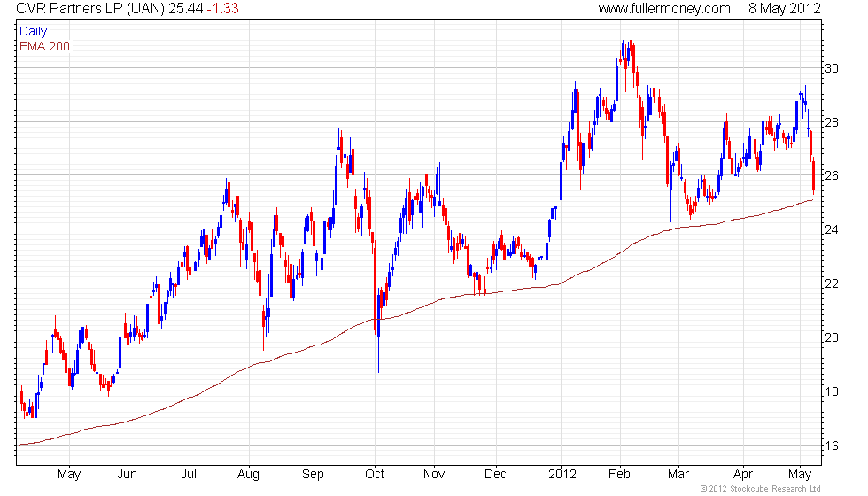Click the 25.44 price value in title

coord(186,9)
